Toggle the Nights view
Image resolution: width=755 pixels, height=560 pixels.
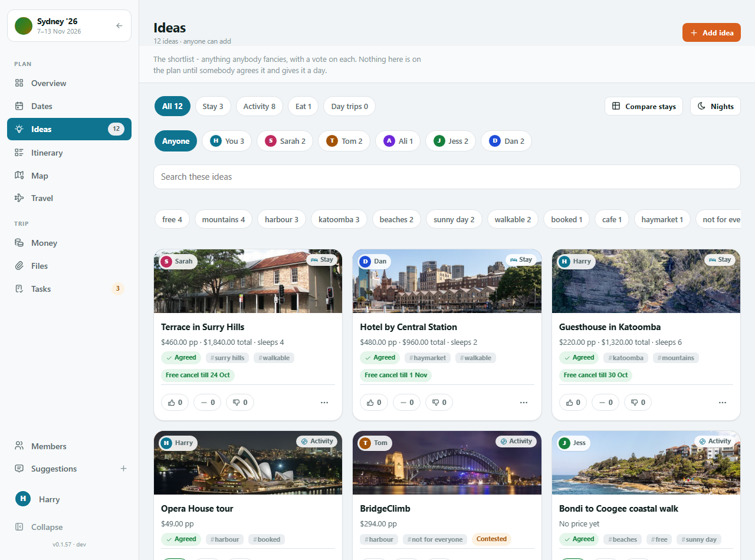pos(715,106)
